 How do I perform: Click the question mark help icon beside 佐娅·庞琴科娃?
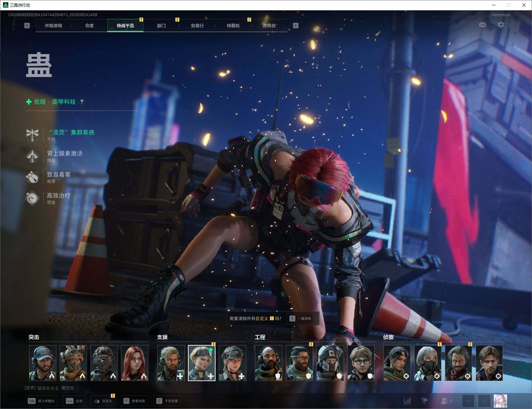point(82,102)
